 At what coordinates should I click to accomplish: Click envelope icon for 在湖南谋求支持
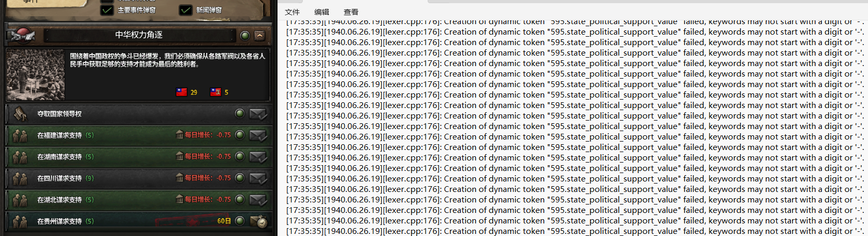click(x=258, y=157)
